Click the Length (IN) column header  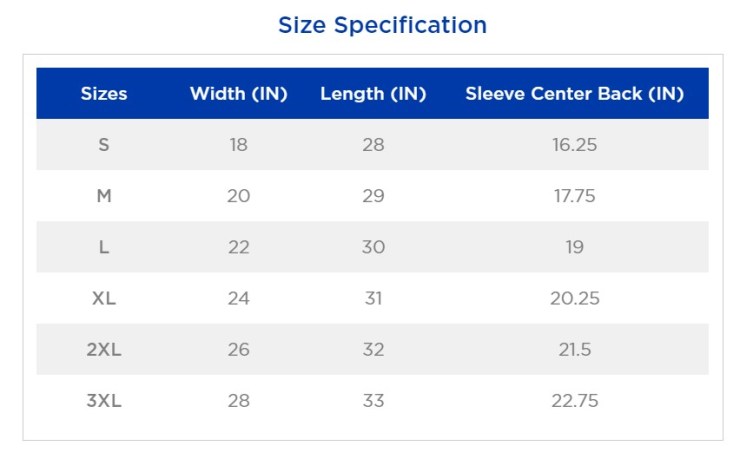click(x=373, y=94)
